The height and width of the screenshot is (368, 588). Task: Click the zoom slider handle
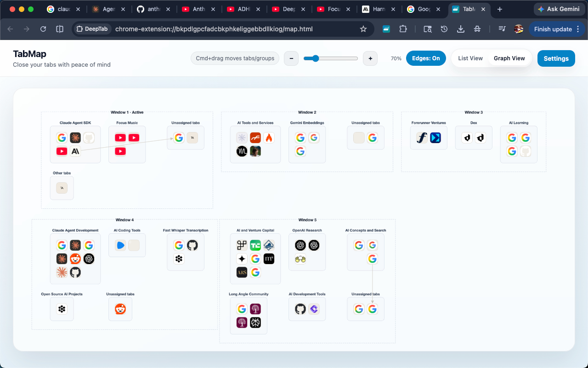click(x=315, y=58)
